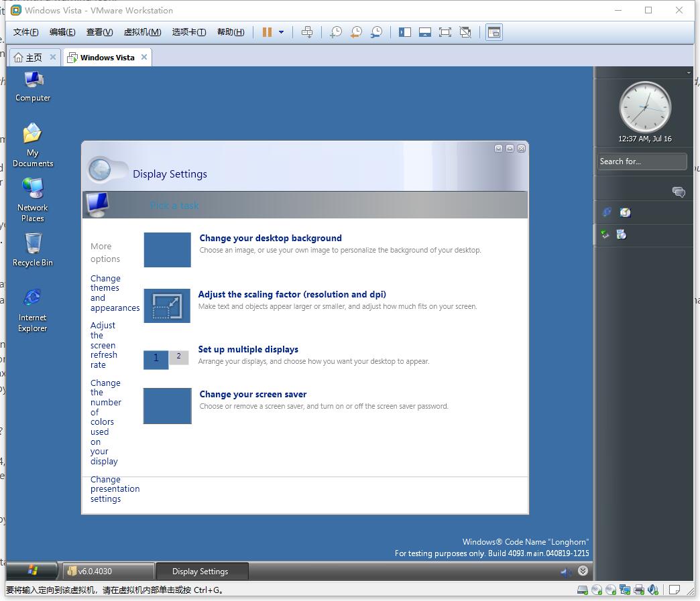Expand the sidebar menu arrow at top

(x=689, y=72)
